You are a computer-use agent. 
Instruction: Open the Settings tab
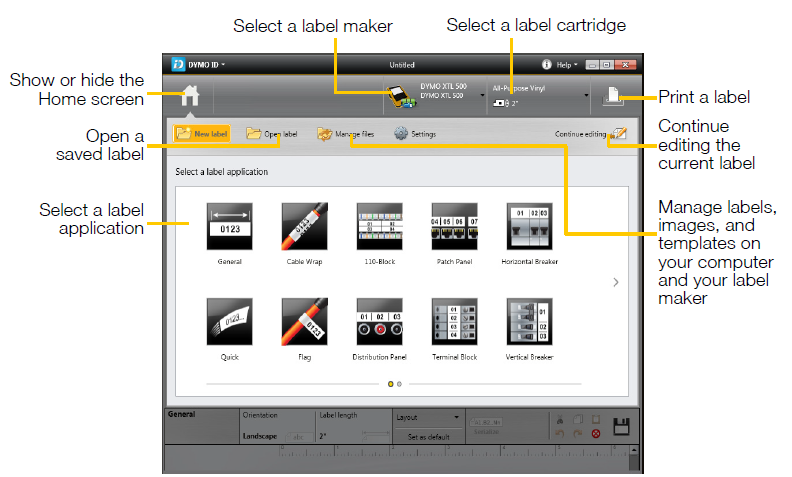[x=415, y=134]
